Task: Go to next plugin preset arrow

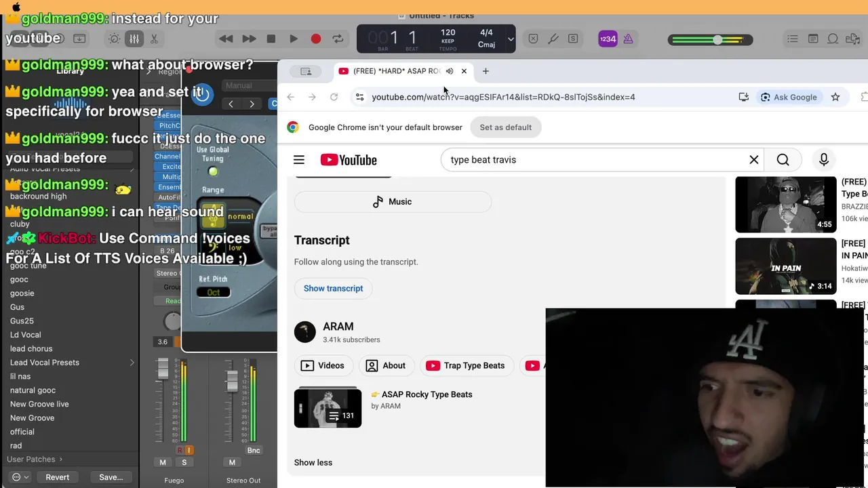Action: (252, 104)
